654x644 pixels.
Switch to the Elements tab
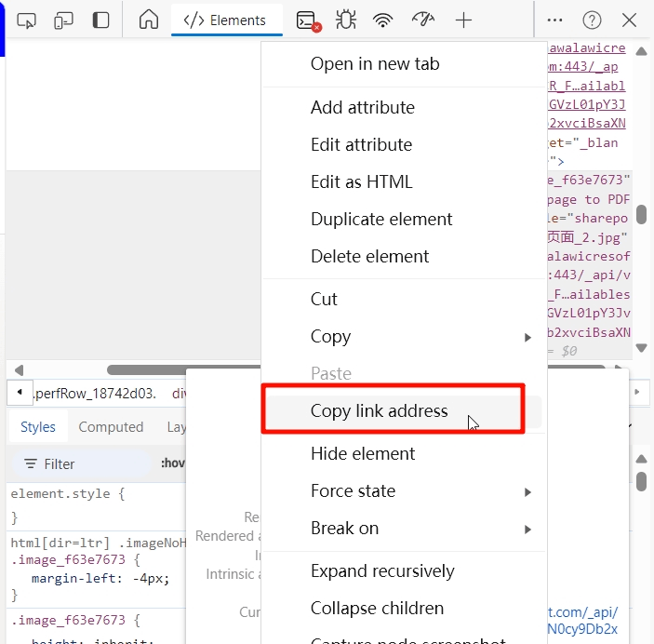click(x=226, y=20)
